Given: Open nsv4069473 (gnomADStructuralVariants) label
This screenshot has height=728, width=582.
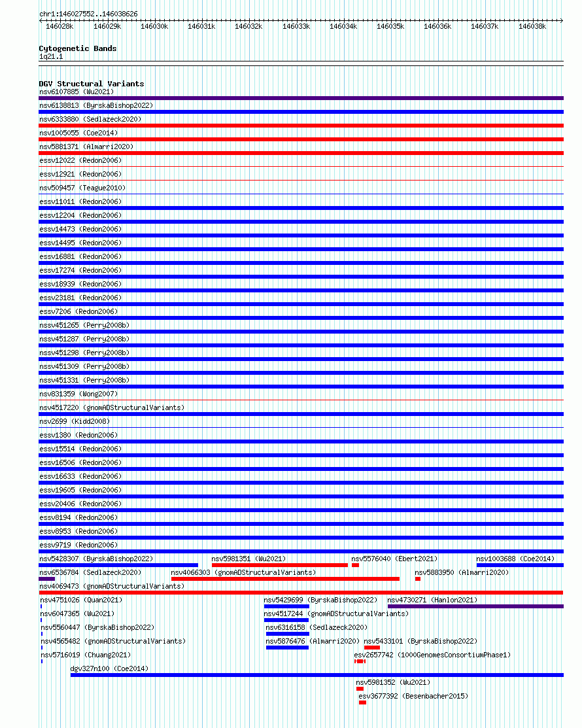Looking at the screenshot, I should (x=112, y=587).
